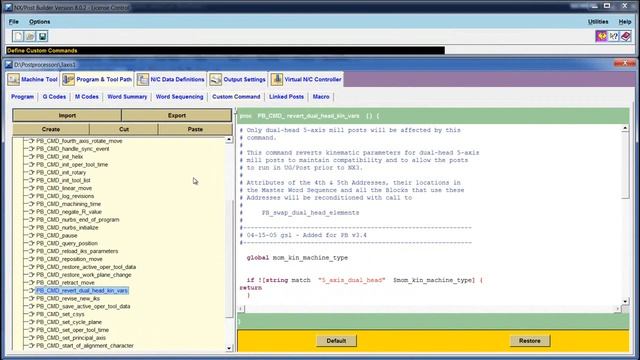Open the Options menu
This screenshot has height=360, width=640.
tap(40, 22)
